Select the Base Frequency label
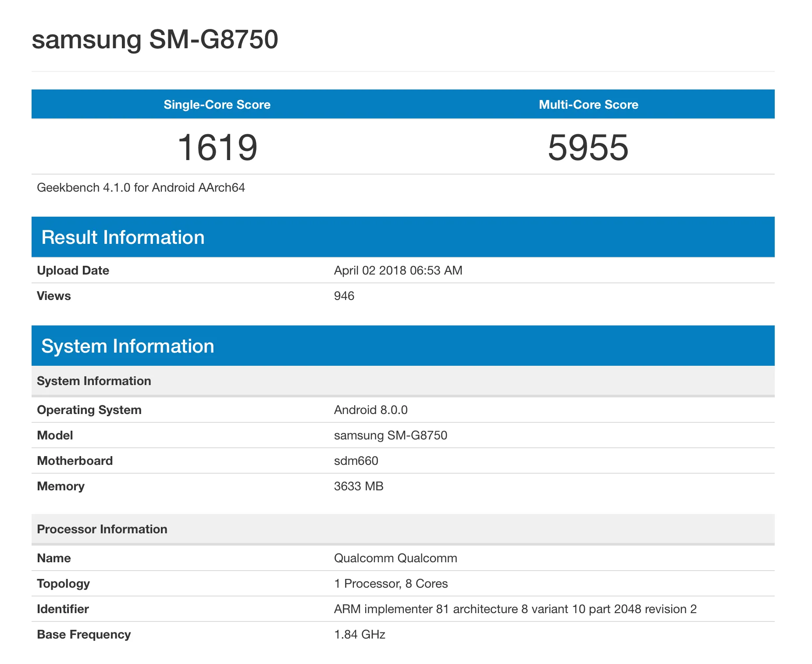Screen dimensions: 812x664 (x=84, y=634)
